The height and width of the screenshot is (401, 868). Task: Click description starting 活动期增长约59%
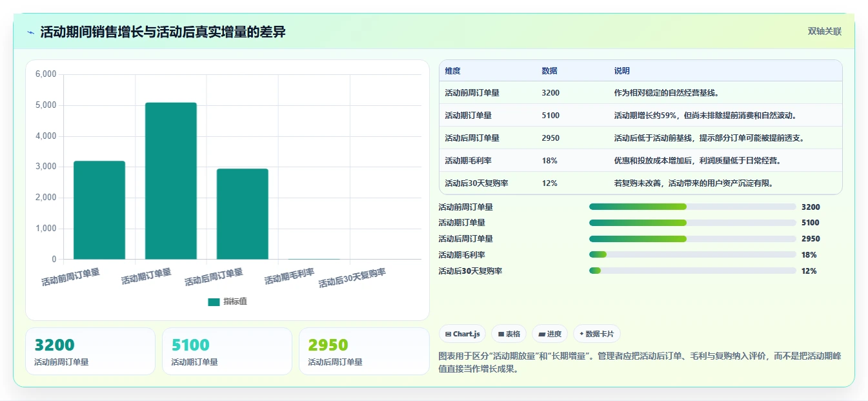click(x=707, y=116)
